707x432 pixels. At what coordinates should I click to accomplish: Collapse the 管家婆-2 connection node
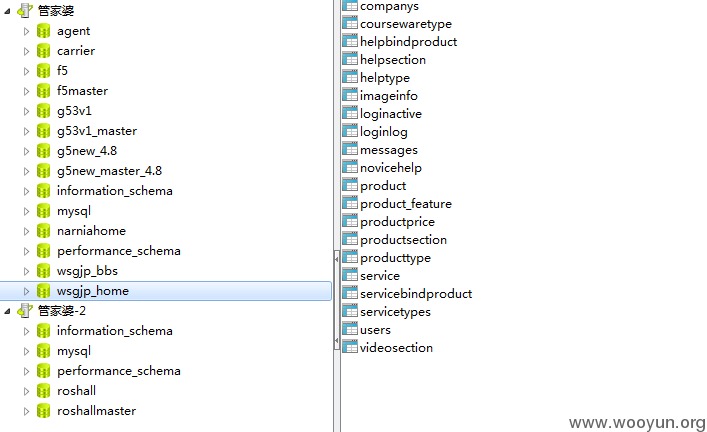pyautogui.click(x=7, y=311)
